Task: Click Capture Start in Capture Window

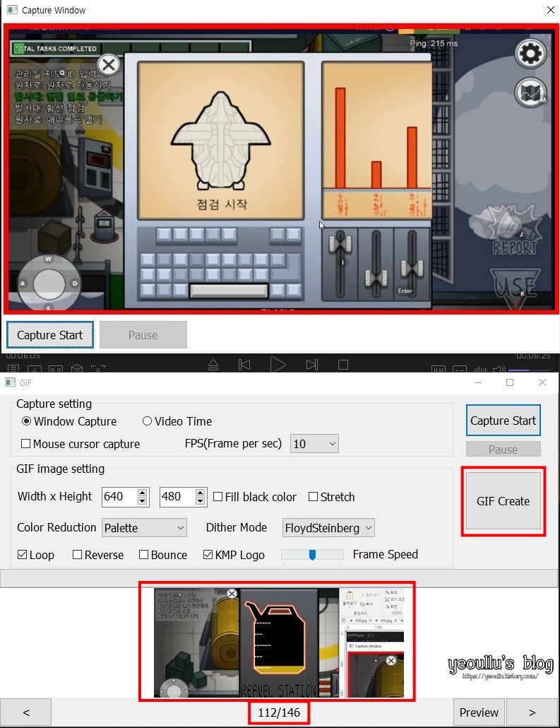Action: point(50,335)
